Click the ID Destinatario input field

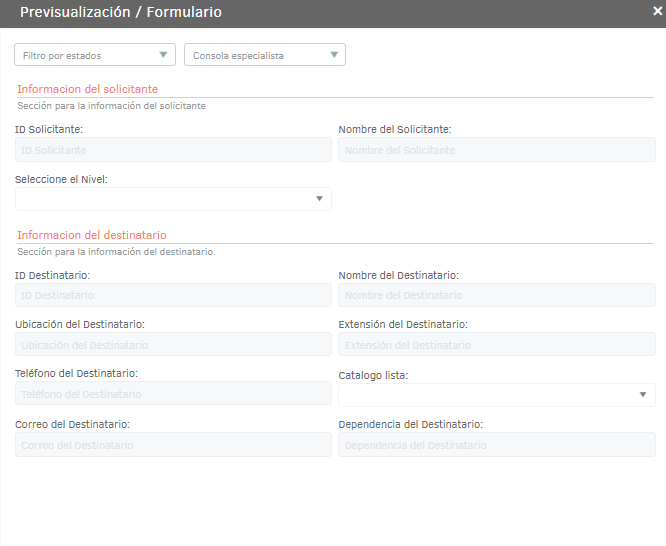click(173, 295)
